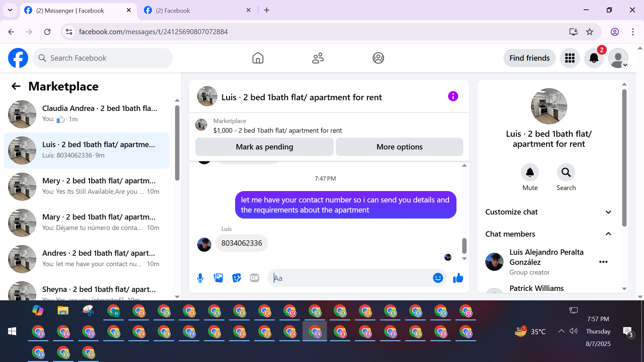Bookmark this page with the star

tap(590, 32)
